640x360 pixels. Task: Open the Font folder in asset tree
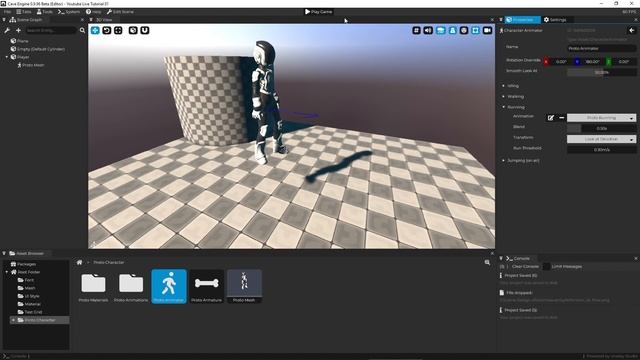point(26,280)
